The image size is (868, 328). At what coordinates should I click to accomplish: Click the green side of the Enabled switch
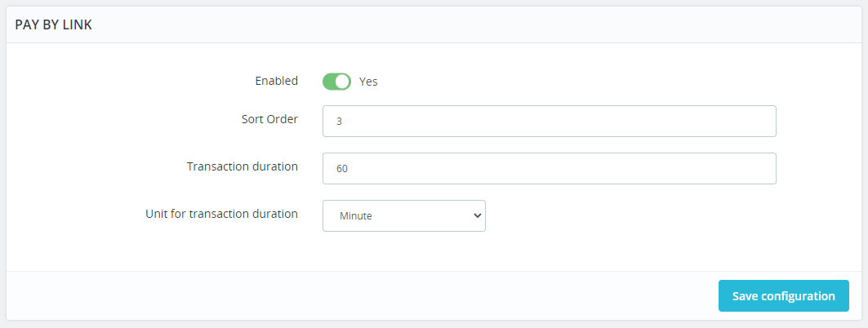click(330, 82)
